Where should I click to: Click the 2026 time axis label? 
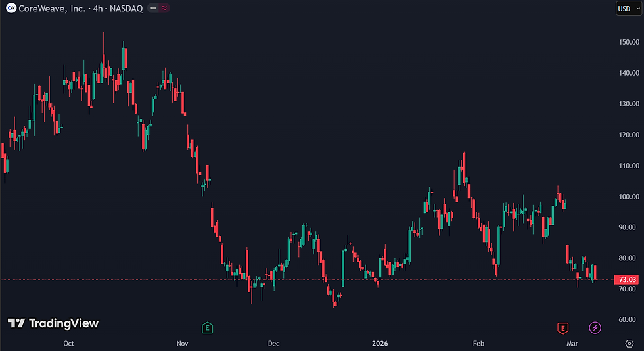click(x=380, y=344)
